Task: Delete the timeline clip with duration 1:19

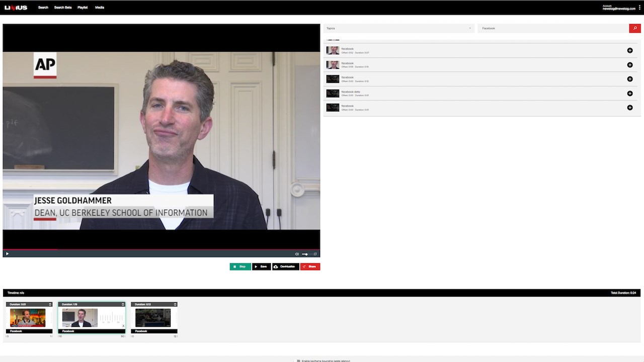Action: [x=123, y=304]
